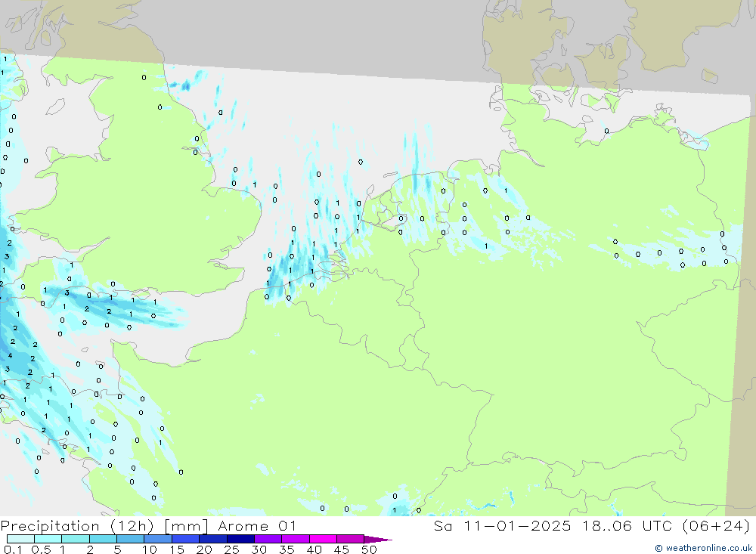Click the 45–50 mm legend swatch

click(x=351, y=539)
